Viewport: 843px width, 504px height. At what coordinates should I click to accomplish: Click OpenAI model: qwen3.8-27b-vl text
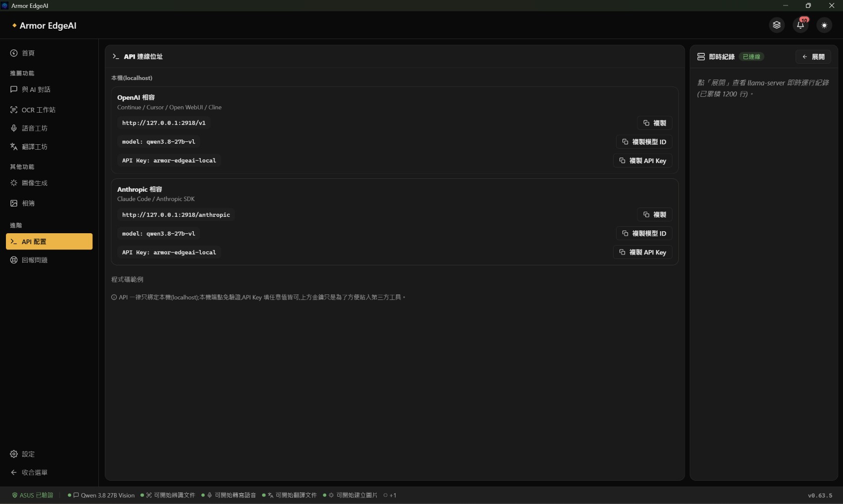click(159, 142)
